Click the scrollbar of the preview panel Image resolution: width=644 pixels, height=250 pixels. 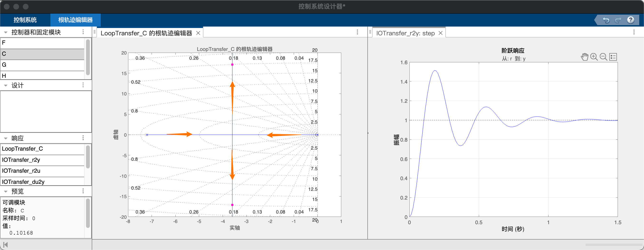(88, 213)
